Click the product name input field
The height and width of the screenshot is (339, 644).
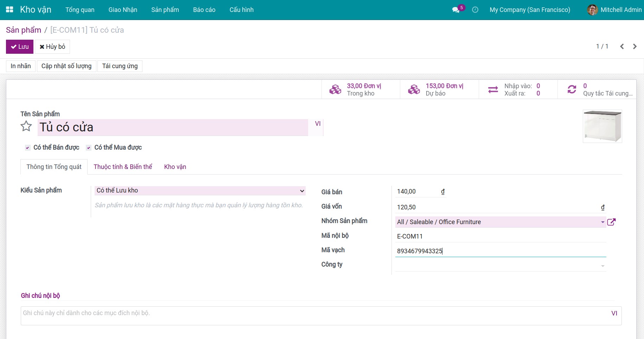(x=173, y=128)
